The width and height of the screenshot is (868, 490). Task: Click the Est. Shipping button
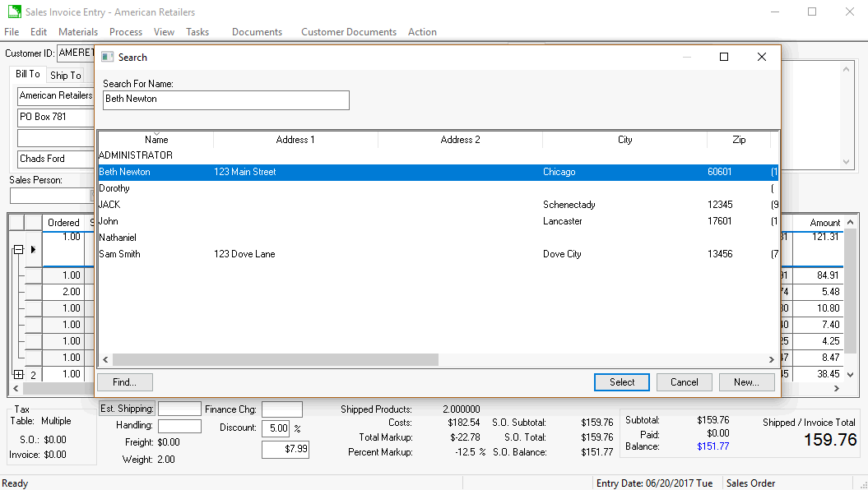(127, 409)
